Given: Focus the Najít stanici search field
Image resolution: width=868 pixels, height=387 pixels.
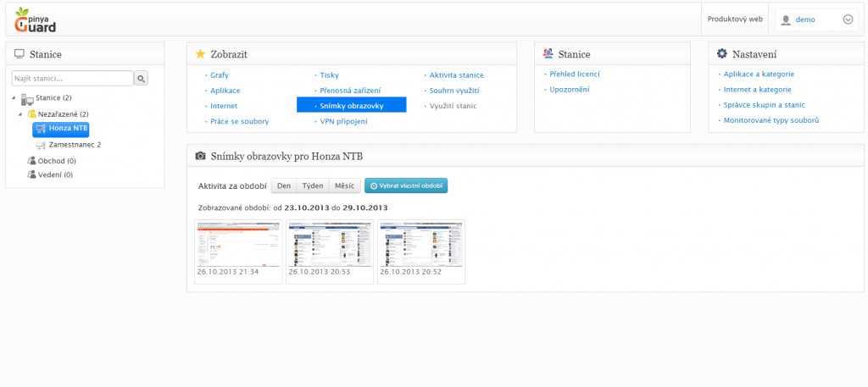Looking at the screenshot, I should pyautogui.click(x=73, y=79).
